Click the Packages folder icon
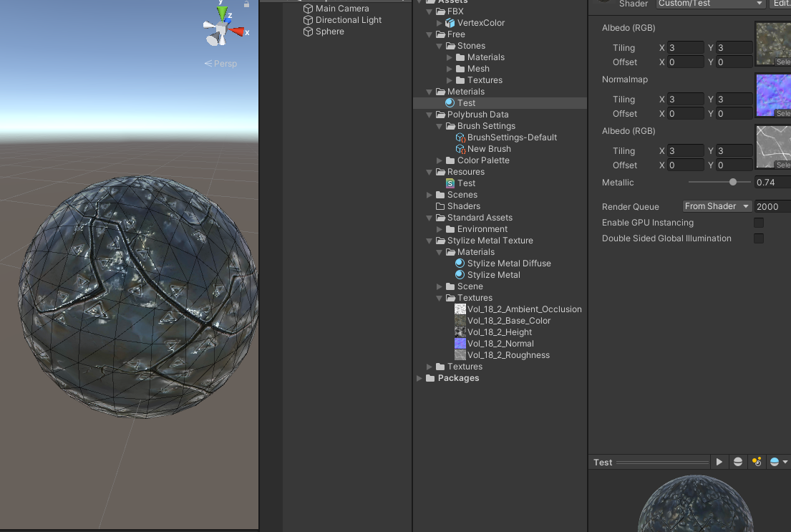Screen dimensions: 791x532 [x=430, y=378]
